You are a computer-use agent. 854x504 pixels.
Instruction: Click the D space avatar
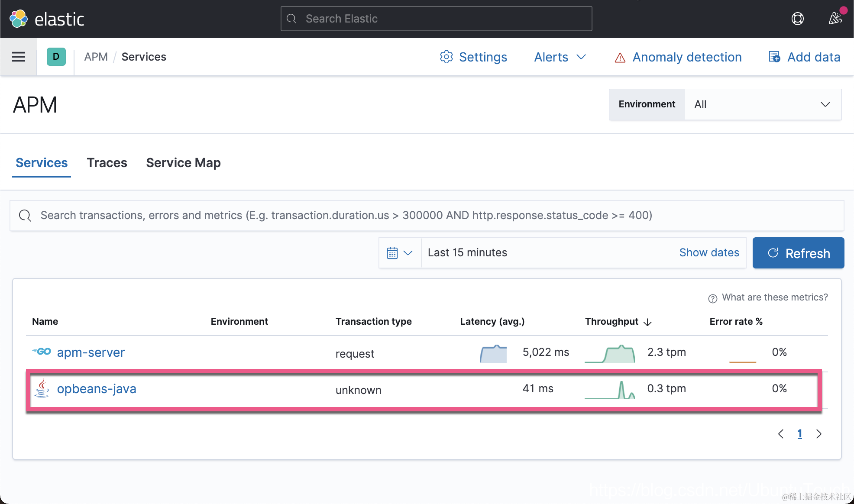point(56,57)
